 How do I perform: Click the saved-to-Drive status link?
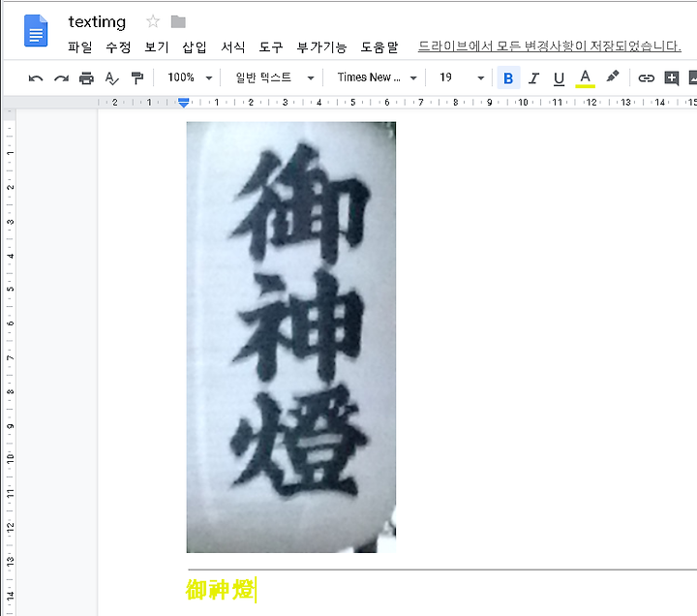550,46
